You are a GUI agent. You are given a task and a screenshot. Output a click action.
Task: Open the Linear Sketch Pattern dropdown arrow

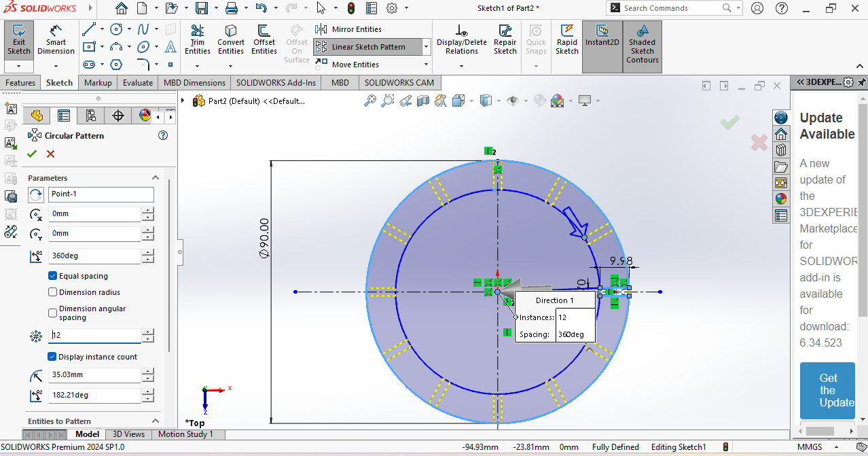pyautogui.click(x=426, y=47)
